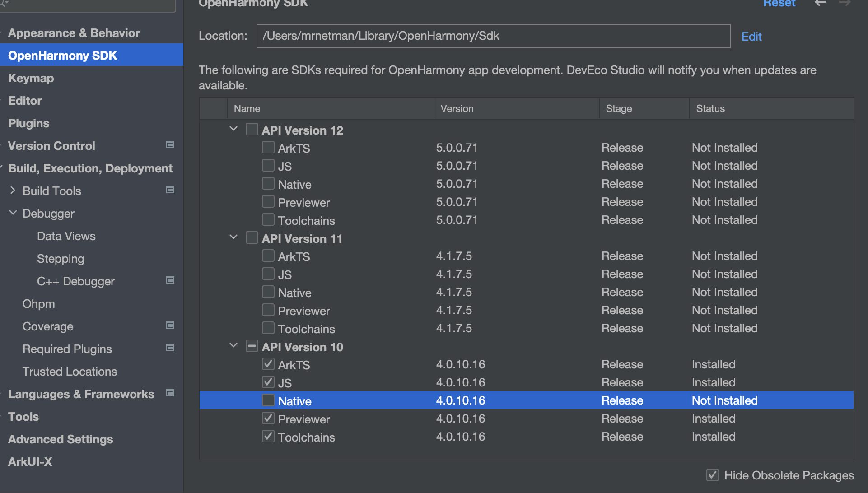Collapse the API Version 11 tree node
Screen dimensions: 868x493
(233, 237)
